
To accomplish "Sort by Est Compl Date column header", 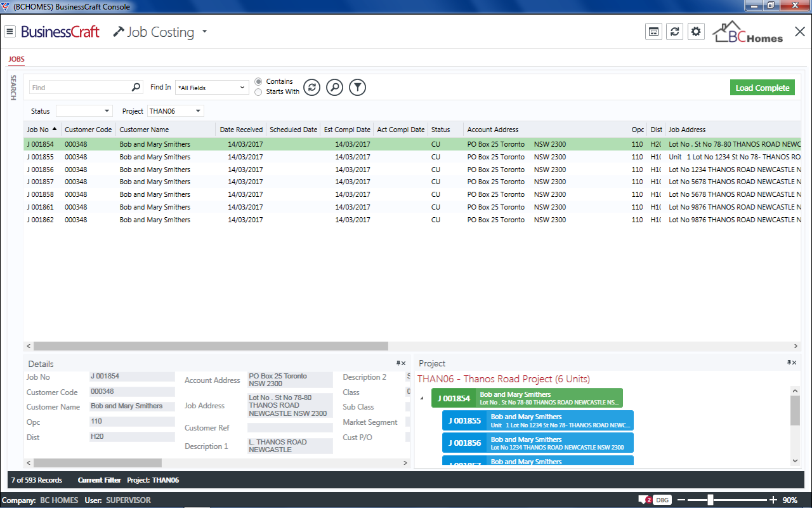I will coord(347,130).
